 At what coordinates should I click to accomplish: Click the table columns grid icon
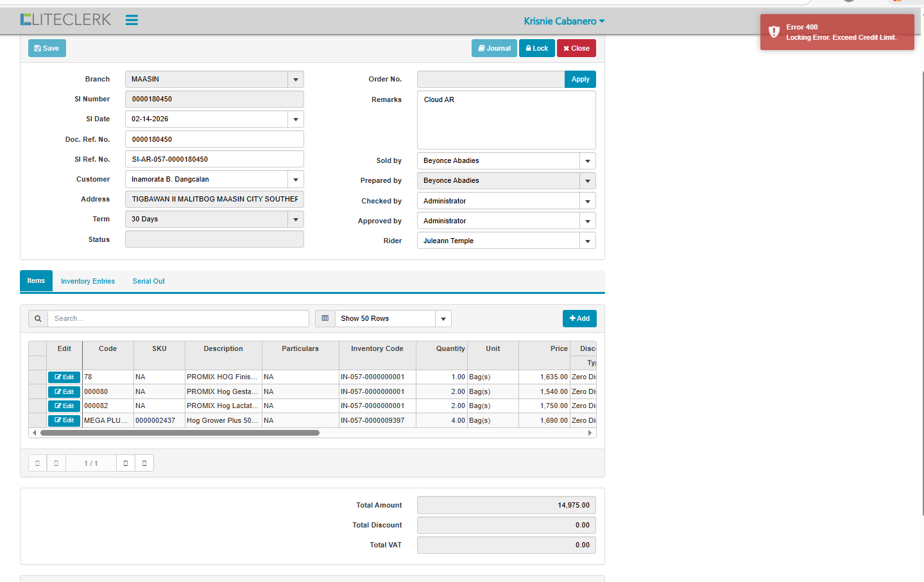click(325, 319)
